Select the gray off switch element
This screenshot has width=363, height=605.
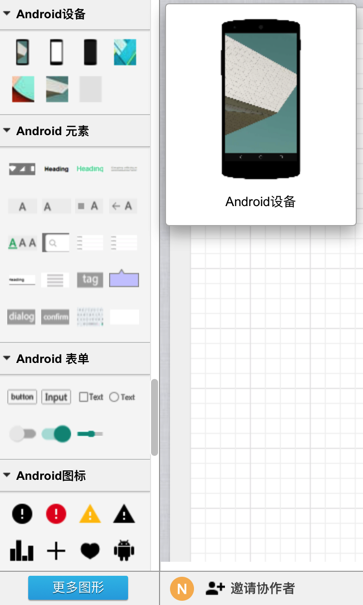(22, 434)
